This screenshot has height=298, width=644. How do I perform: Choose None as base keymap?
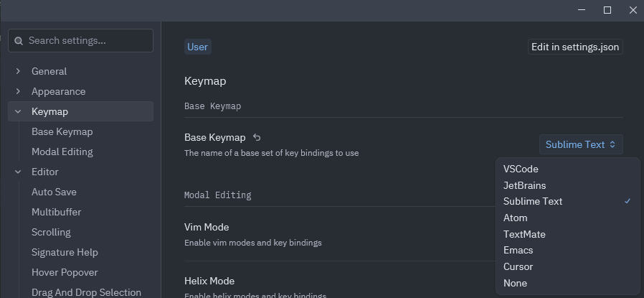[x=515, y=283]
